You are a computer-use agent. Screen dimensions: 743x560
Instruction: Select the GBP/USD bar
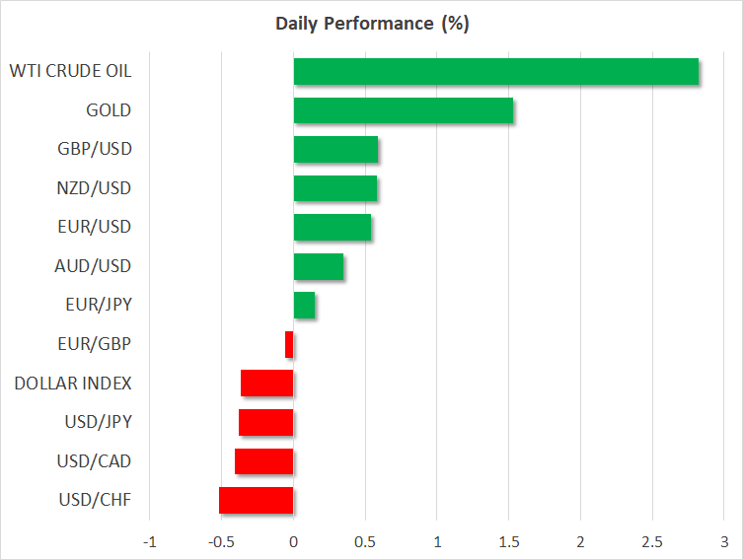coord(335,150)
